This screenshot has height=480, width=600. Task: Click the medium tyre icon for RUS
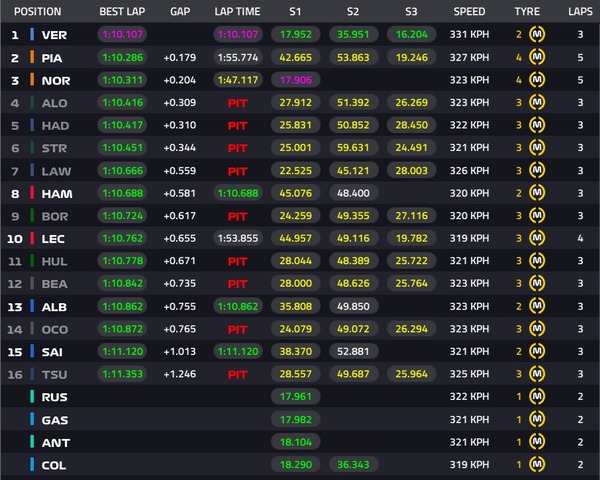coord(539,397)
